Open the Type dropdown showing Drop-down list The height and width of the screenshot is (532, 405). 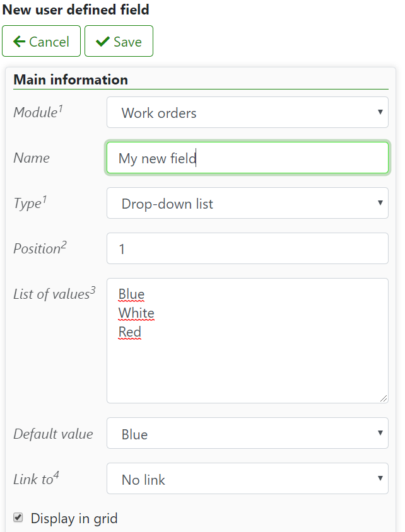(x=247, y=203)
